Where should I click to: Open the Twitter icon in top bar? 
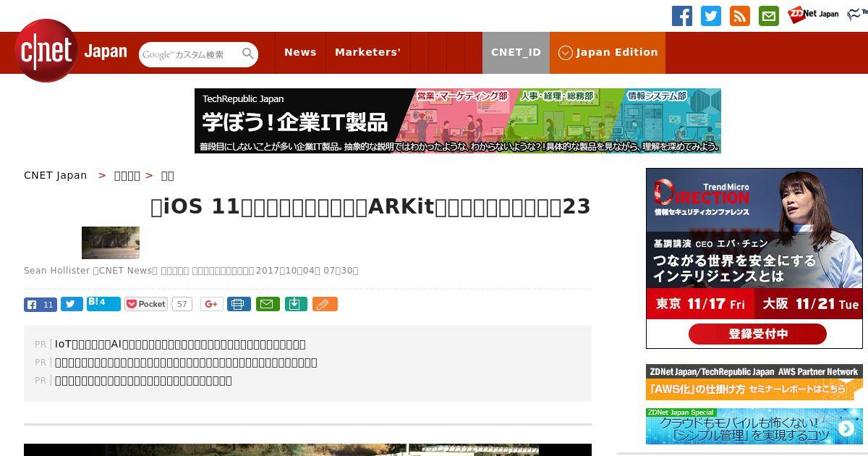coord(711,16)
